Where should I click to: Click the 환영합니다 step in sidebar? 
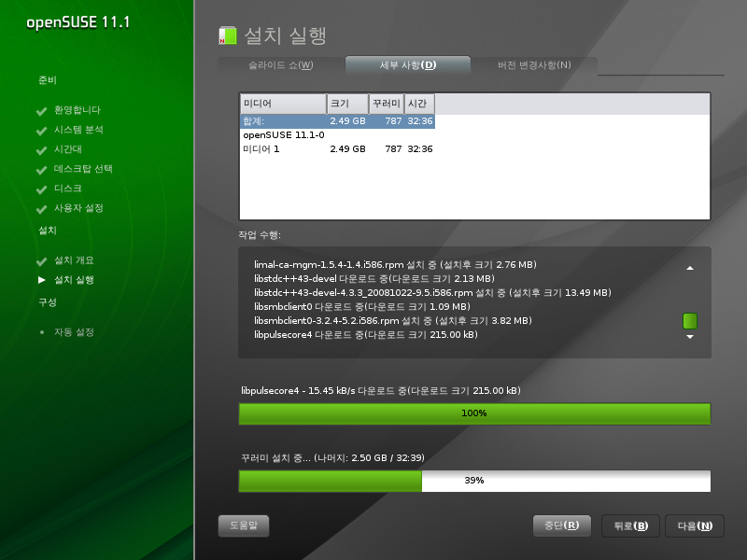[78, 110]
